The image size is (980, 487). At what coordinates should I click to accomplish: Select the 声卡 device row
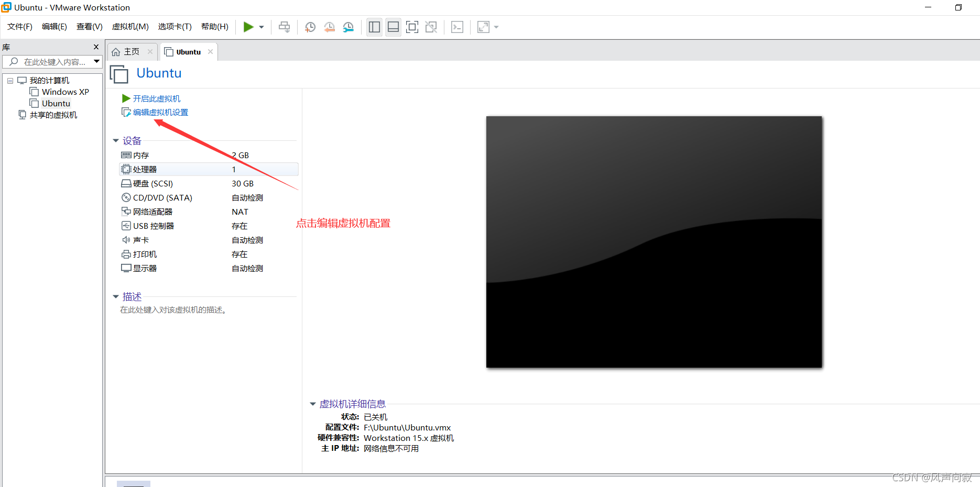(x=209, y=240)
